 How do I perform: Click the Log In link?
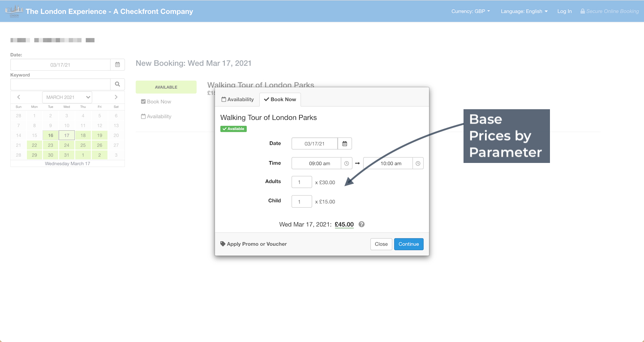tap(564, 11)
